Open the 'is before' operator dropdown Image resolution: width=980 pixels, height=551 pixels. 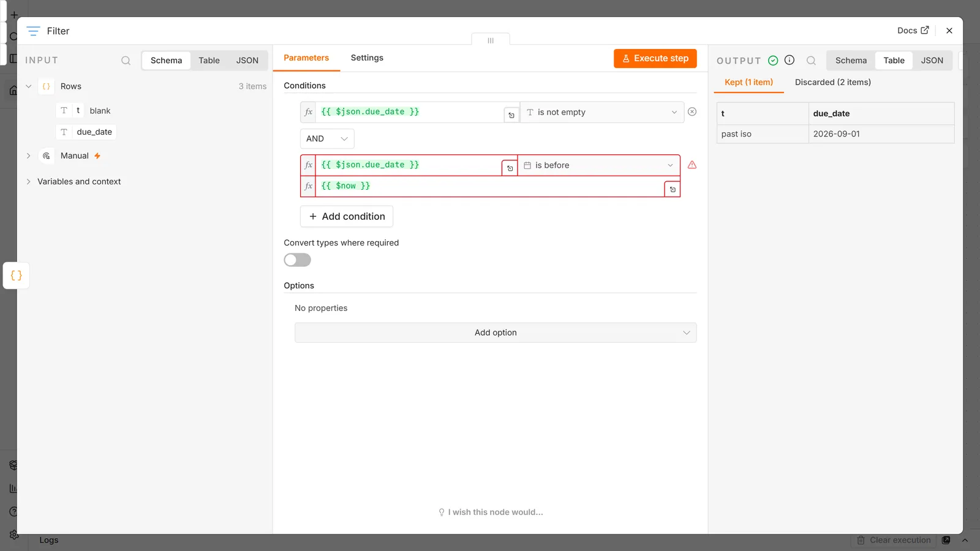click(599, 165)
